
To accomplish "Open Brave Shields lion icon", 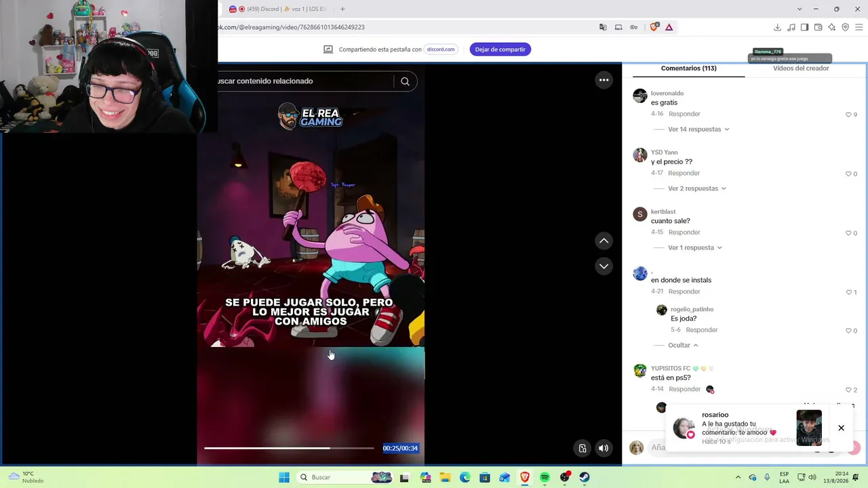I will point(654,27).
